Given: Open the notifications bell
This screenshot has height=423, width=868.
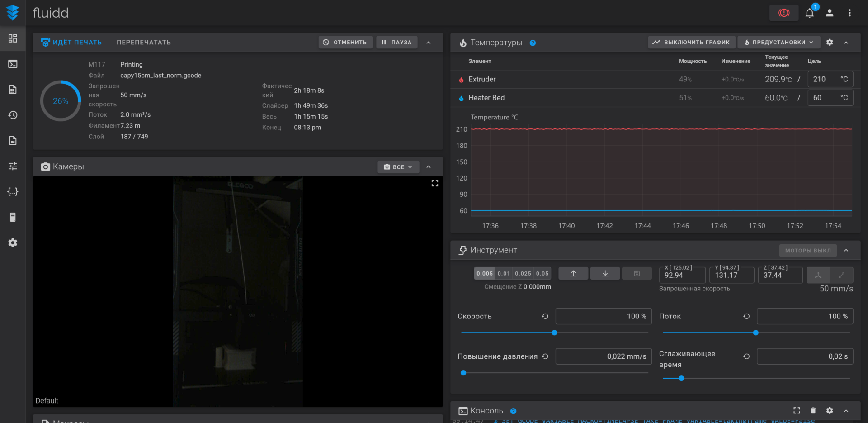Looking at the screenshot, I should tap(810, 13).
